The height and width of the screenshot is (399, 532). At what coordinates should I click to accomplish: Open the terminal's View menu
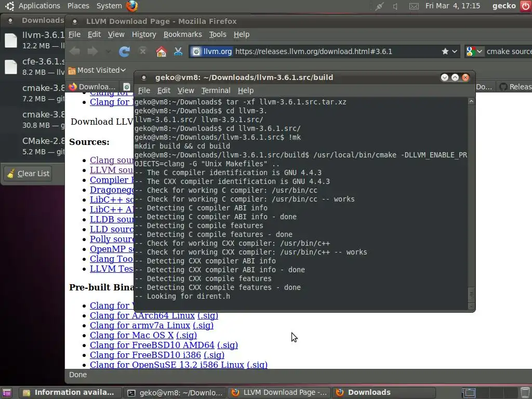[185, 90]
